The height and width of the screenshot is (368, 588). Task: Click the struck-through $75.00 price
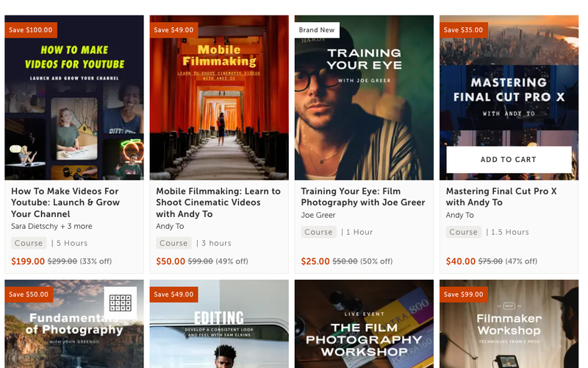(x=490, y=261)
